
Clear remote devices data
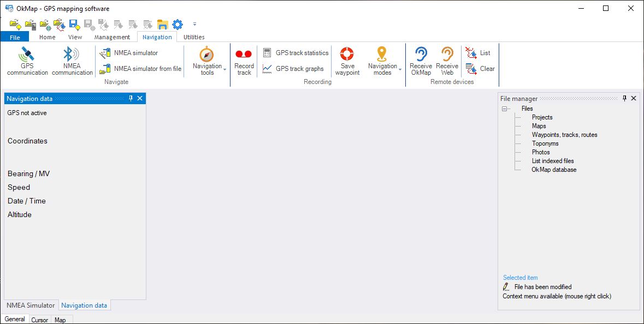tap(480, 69)
